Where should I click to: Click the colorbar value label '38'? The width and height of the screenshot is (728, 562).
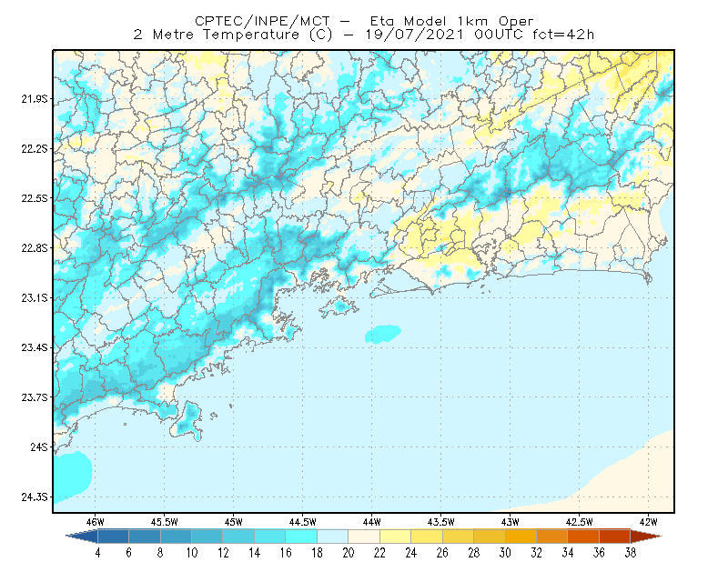pyautogui.click(x=630, y=553)
